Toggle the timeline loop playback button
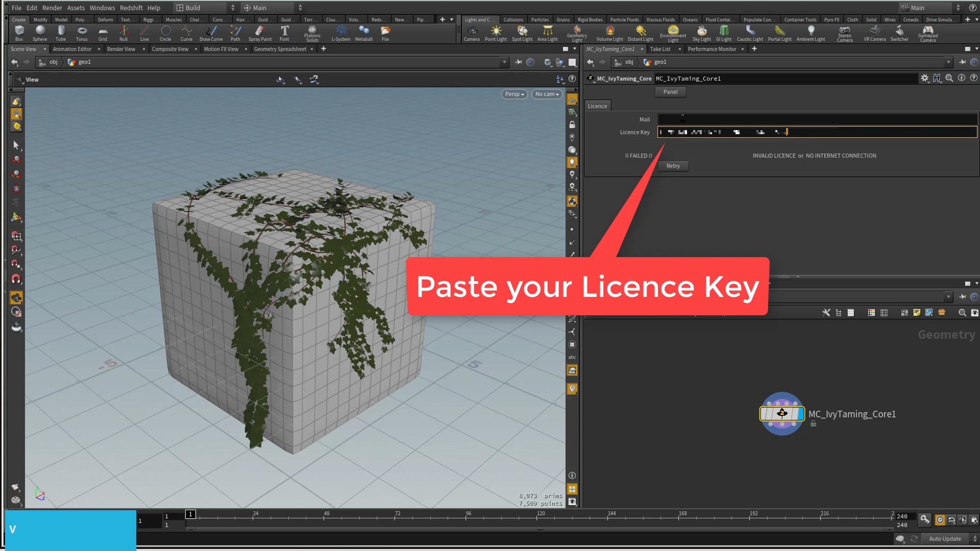980x551 pixels. 951,520
